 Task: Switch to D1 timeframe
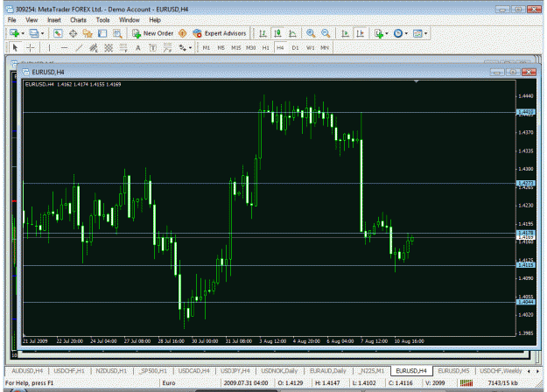point(295,48)
